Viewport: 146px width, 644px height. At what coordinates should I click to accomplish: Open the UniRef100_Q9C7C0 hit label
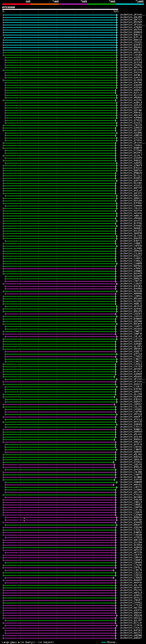(x=131, y=20)
